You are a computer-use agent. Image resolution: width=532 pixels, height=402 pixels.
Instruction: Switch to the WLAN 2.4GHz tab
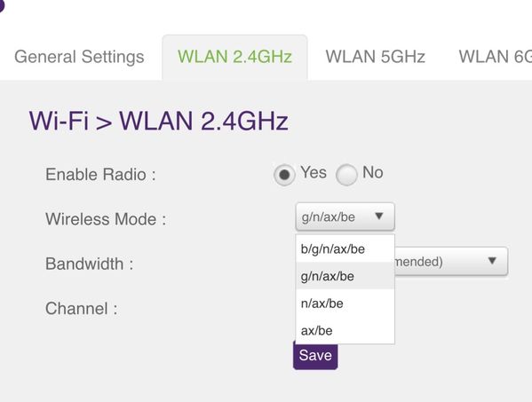pos(234,57)
